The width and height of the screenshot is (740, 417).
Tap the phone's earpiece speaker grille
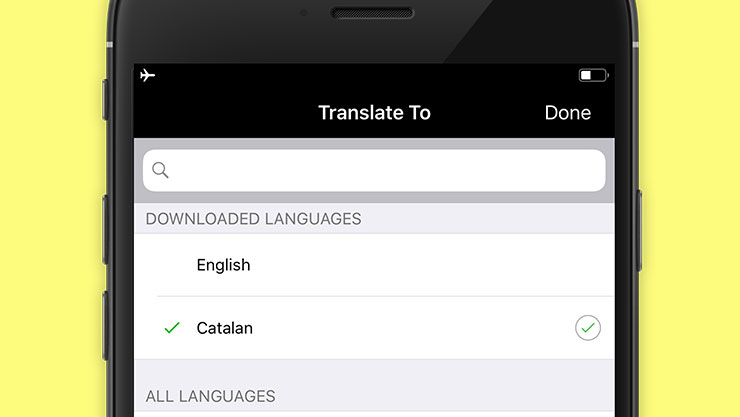point(372,14)
